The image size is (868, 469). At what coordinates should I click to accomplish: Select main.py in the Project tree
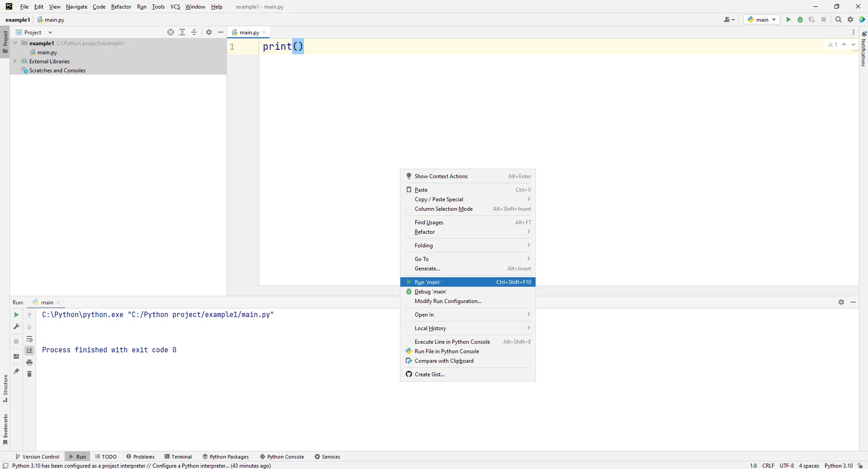pos(47,52)
